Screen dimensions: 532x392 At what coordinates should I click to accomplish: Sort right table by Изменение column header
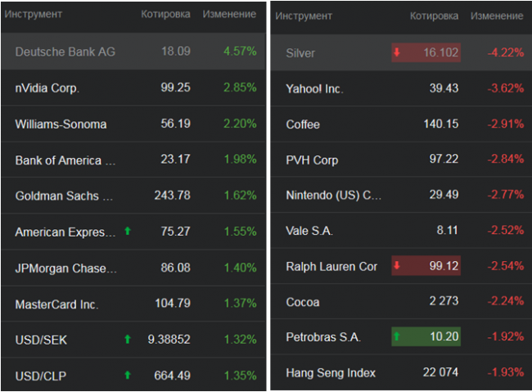click(x=498, y=16)
